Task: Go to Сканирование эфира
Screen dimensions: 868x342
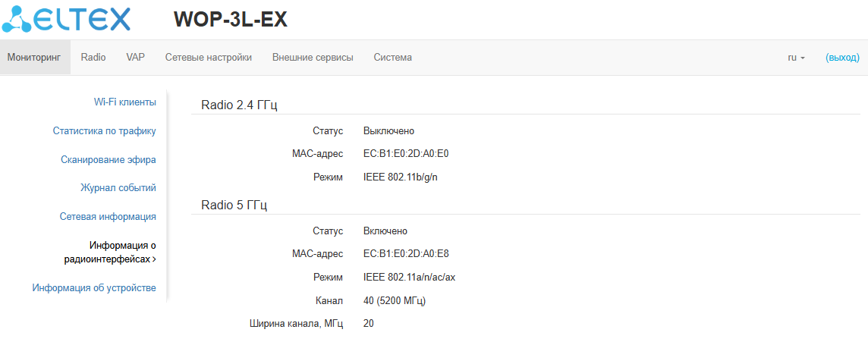Action: pyautogui.click(x=108, y=159)
